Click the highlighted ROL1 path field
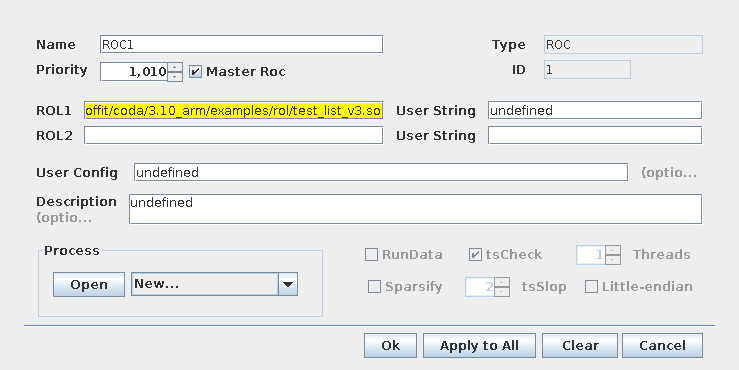739x370 pixels. point(233,110)
